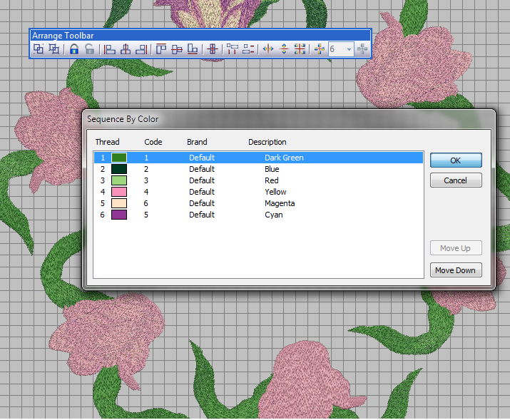Click the Brand column header
Image resolution: width=510 pixels, height=420 pixels.
(197, 142)
